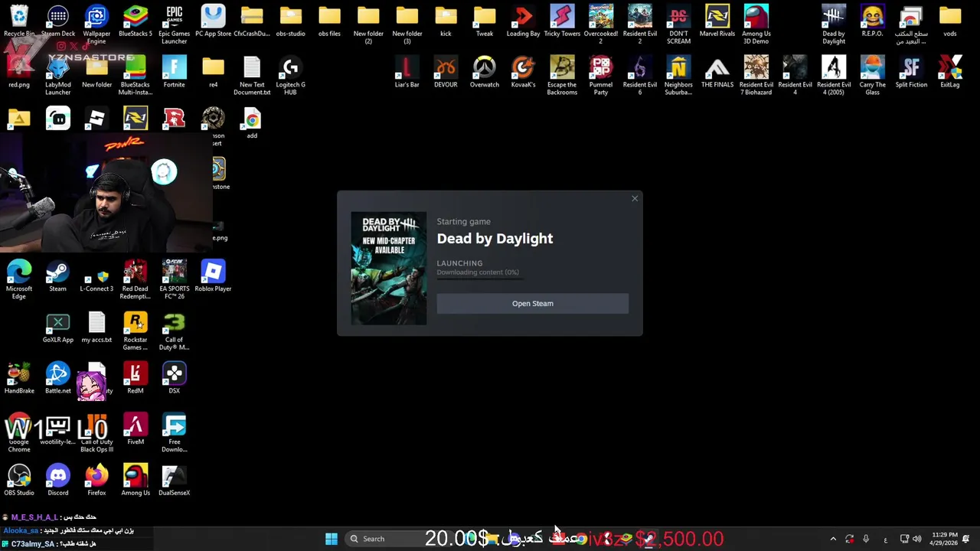The height and width of the screenshot is (551, 980).
Task: Open my accs.txt file
Action: [x=96, y=328]
